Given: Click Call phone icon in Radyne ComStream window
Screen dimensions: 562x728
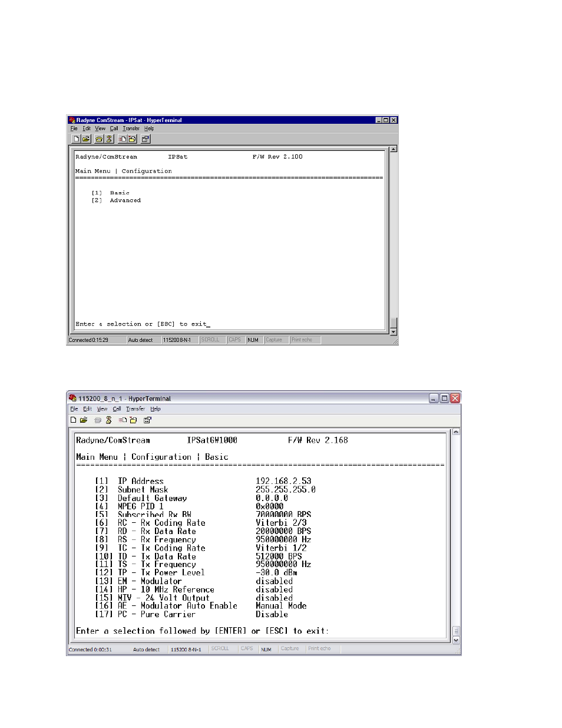Looking at the screenshot, I should (99, 139).
